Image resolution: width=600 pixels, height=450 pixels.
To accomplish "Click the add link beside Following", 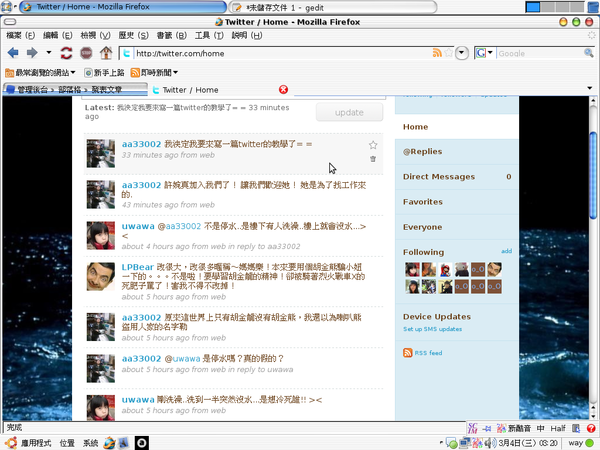I will [507, 251].
